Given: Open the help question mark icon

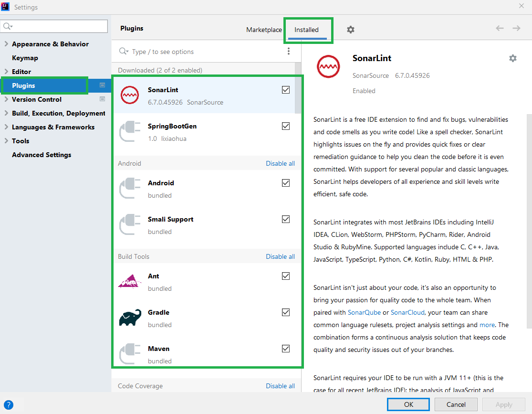Looking at the screenshot, I should point(8,405).
